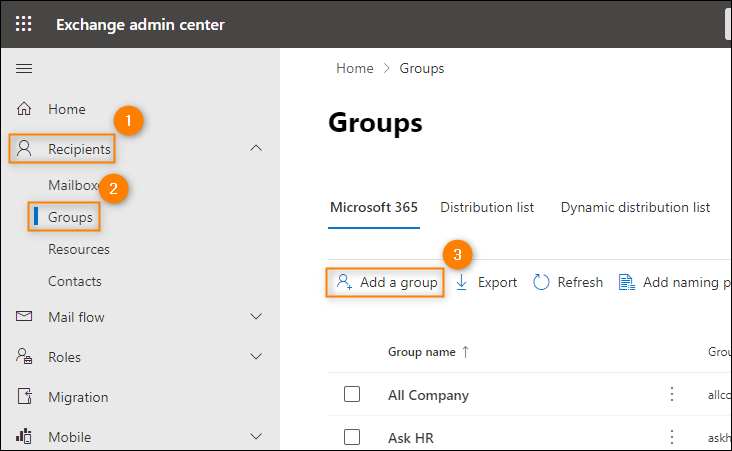The height and width of the screenshot is (451, 732).
Task: Click the Migration document icon
Action: click(25, 396)
